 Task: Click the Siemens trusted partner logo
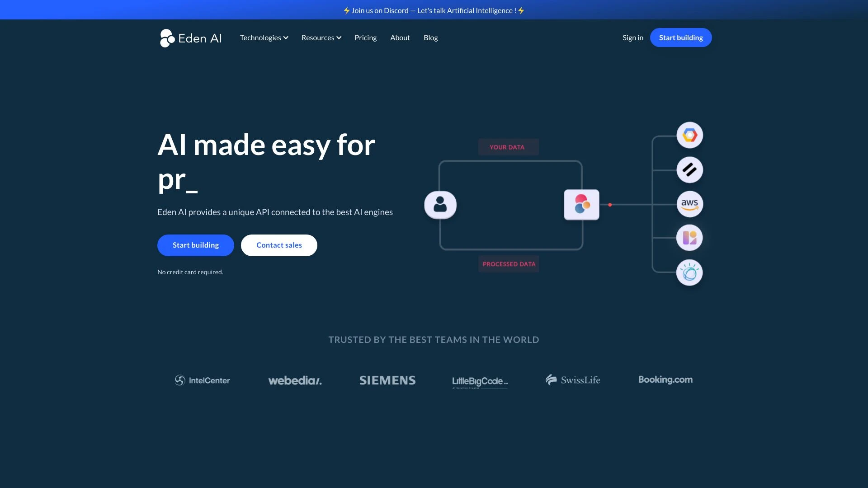[x=387, y=380]
